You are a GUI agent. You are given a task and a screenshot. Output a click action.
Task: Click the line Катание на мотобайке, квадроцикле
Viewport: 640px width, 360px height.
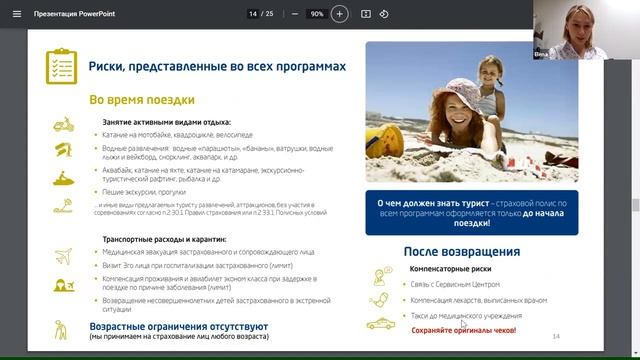(x=178, y=135)
